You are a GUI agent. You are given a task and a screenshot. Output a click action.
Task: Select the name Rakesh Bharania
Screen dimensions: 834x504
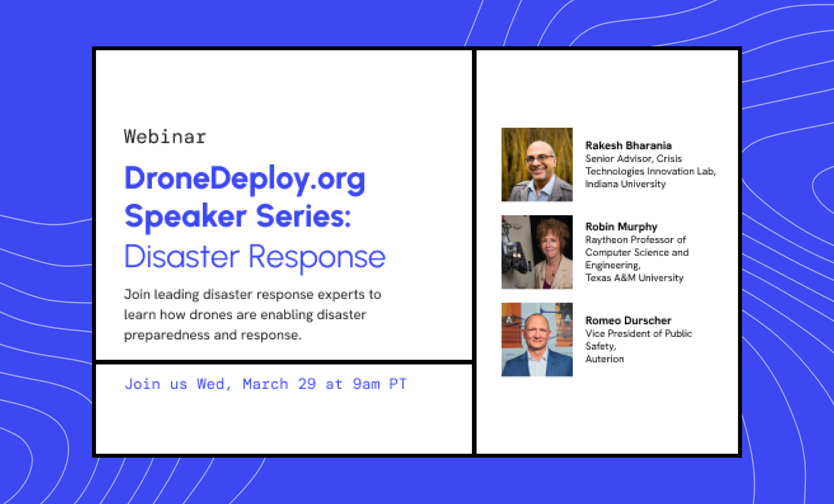pos(628,146)
